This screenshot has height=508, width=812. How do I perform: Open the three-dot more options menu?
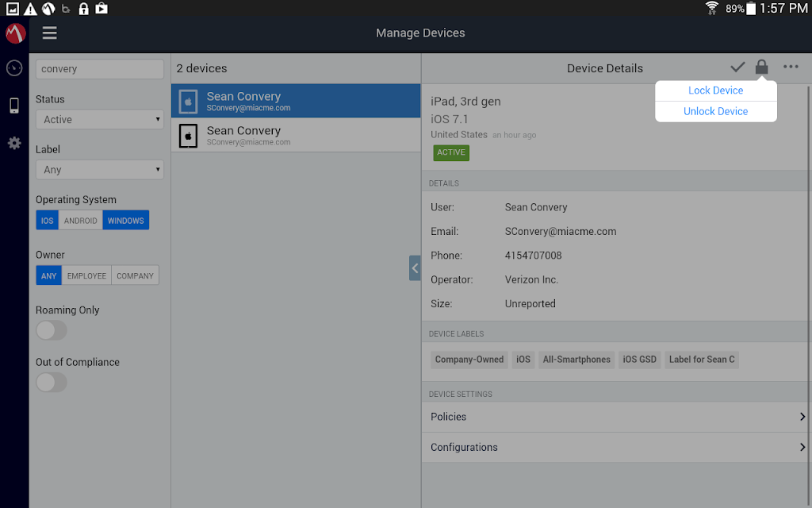tap(791, 67)
